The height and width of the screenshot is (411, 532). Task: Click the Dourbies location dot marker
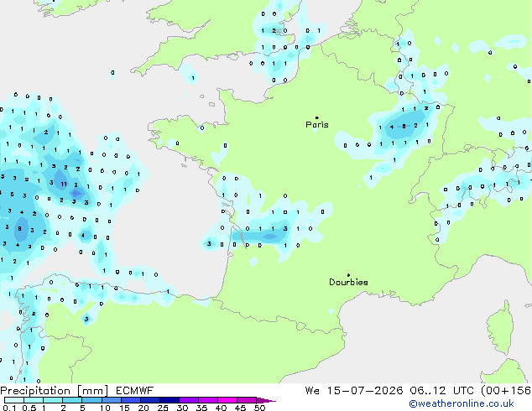(x=348, y=275)
